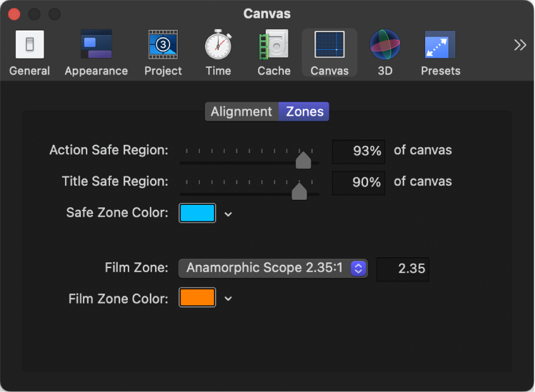Image resolution: width=535 pixels, height=392 pixels.
Task: Open the cyan Safe Zone Color swatch
Action: tap(197, 213)
